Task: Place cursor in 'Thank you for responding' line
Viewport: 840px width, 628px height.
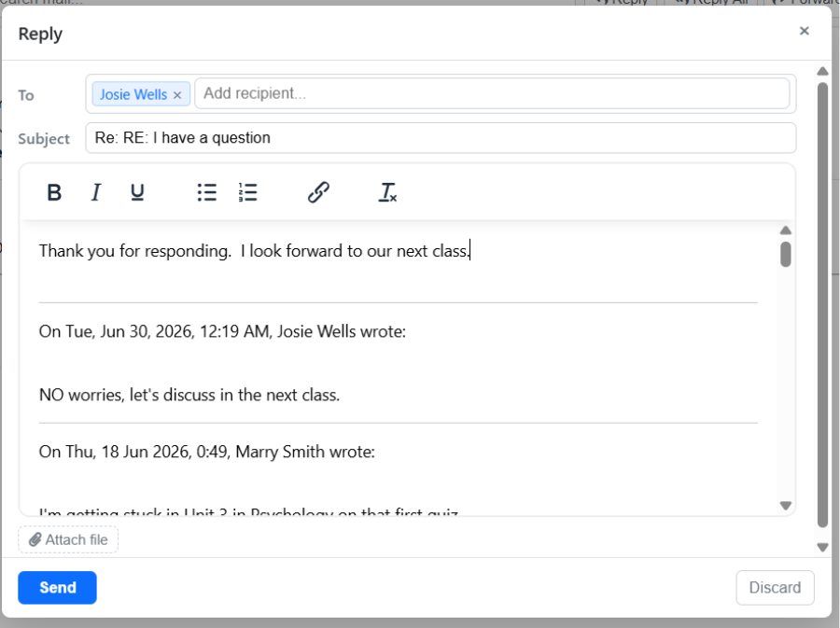Action: 255,251
